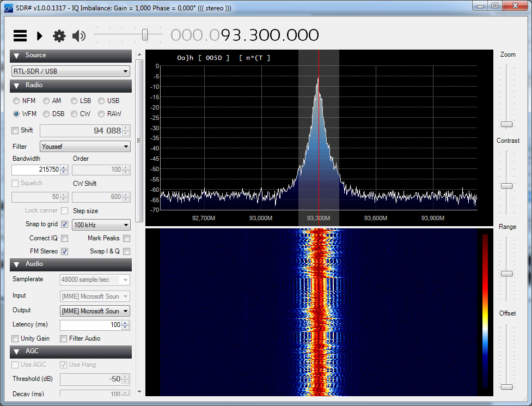Click 93,900M on spectrum frequency axis
This screenshot has width=532, height=406.
tap(432, 219)
